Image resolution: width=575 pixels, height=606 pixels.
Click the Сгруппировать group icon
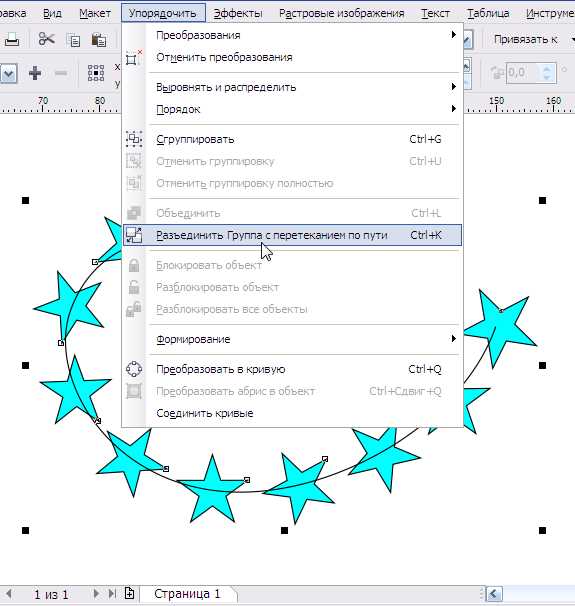pos(134,139)
